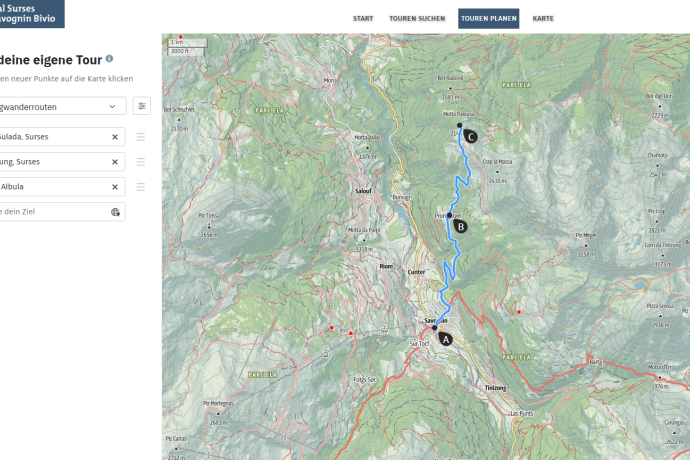Click info icon beside tour heading

(109, 59)
